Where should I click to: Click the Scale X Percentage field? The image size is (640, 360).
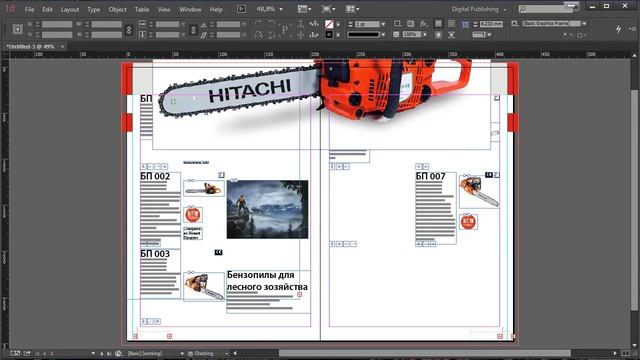(167, 24)
